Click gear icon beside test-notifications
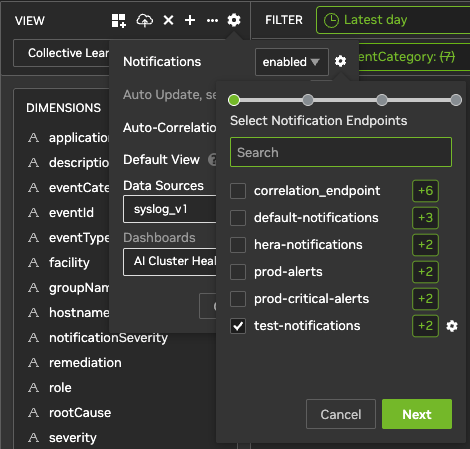Screen dimensions: 470x449 click(452, 326)
